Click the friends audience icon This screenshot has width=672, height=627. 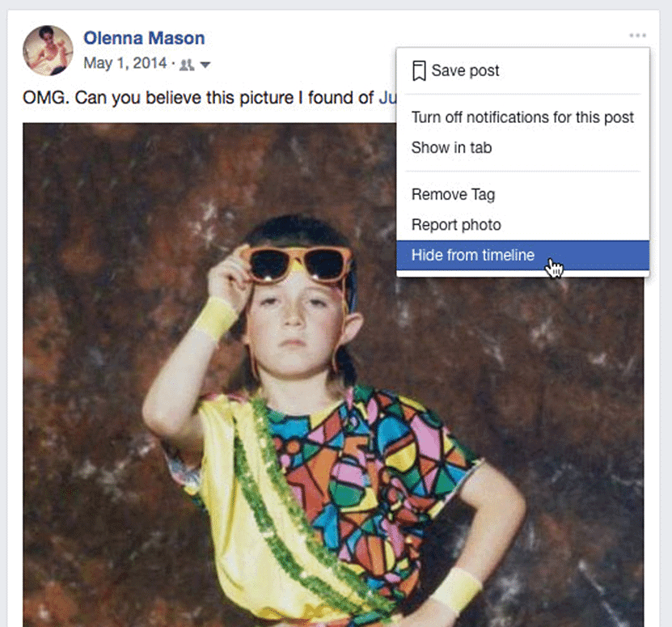click(186, 64)
